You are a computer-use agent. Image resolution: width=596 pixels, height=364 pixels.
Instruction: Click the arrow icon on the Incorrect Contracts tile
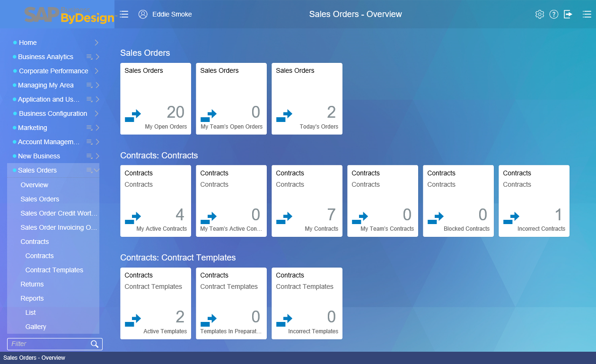pyautogui.click(x=511, y=219)
